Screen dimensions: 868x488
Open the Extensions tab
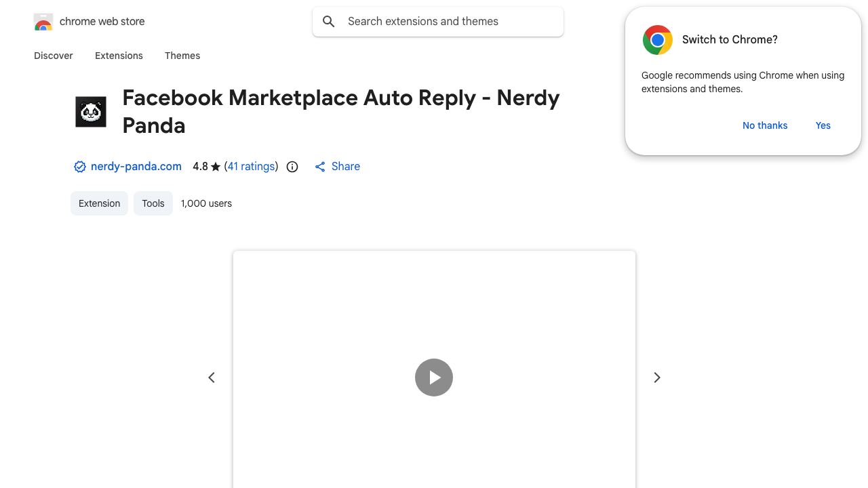119,56
